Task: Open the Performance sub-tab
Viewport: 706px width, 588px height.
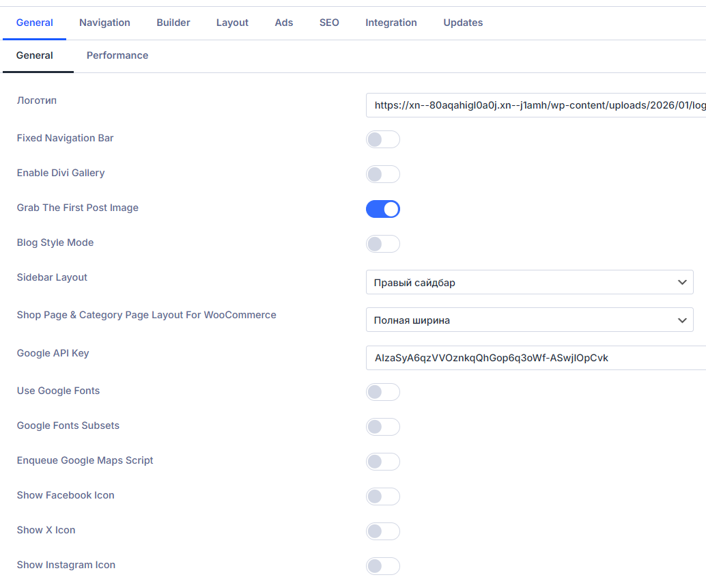Action: 117,55
